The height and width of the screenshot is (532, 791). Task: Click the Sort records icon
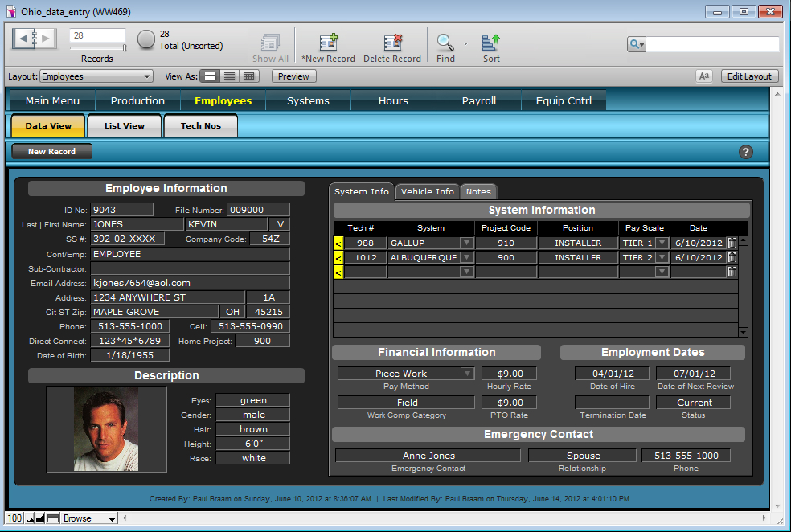(x=491, y=43)
